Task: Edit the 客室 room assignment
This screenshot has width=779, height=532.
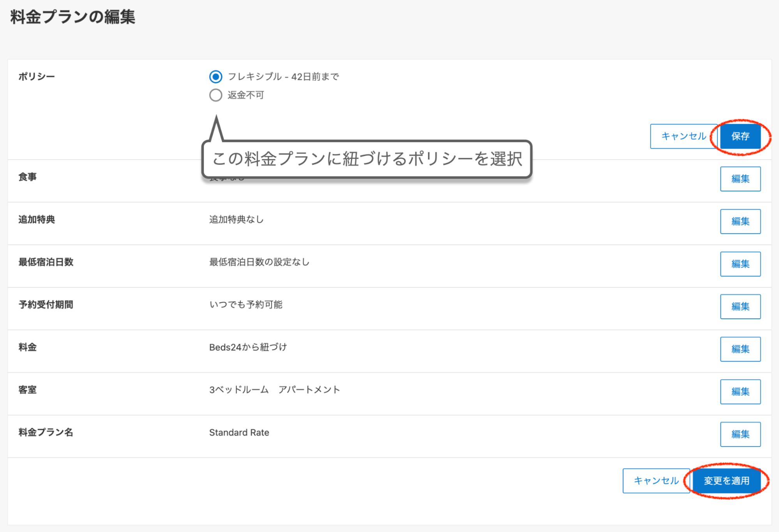Action: pyautogui.click(x=740, y=391)
